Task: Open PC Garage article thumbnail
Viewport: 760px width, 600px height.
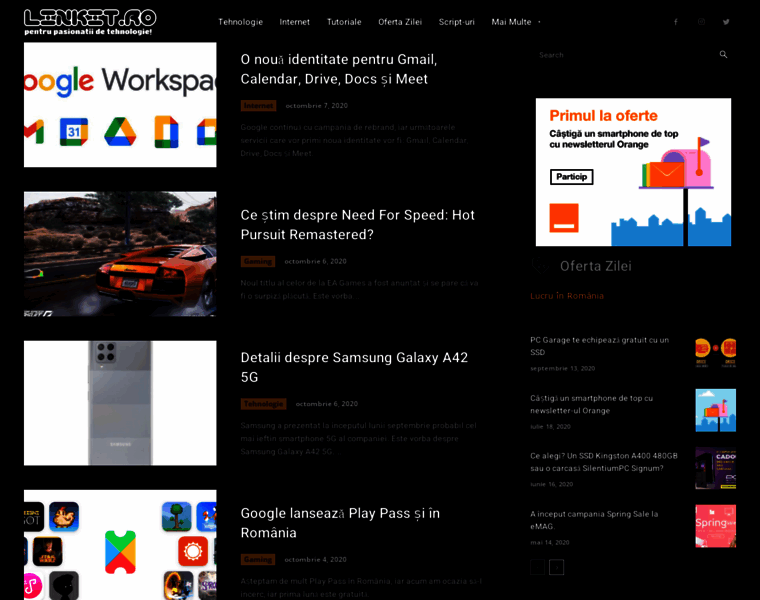Action: pos(715,352)
